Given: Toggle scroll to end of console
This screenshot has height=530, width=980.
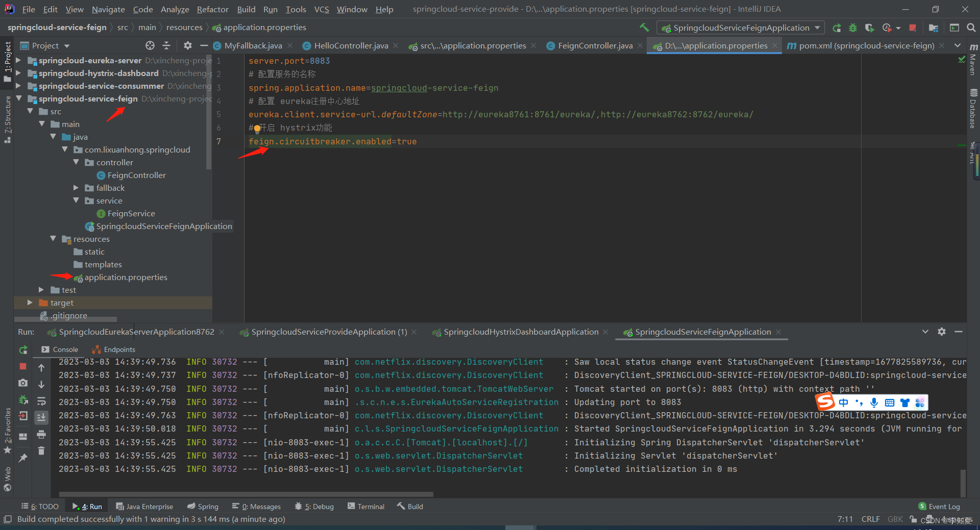Looking at the screenshot, I should point(41,417).
